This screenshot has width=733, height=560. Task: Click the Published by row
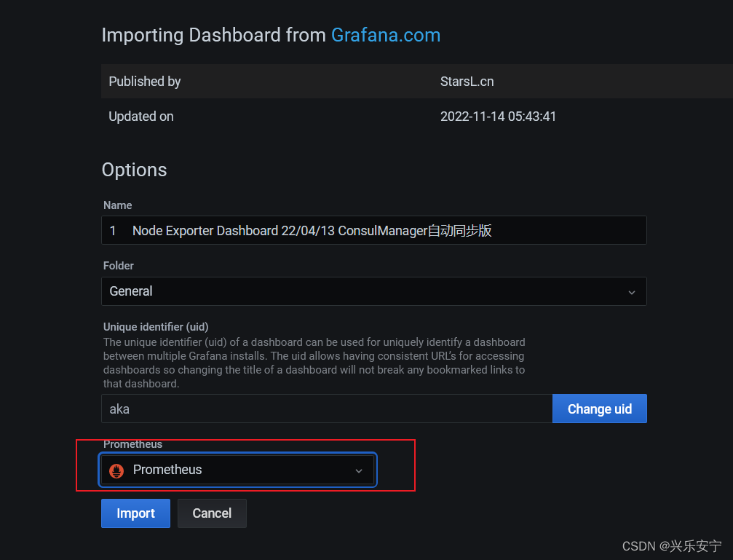click(x=417, y=82)
